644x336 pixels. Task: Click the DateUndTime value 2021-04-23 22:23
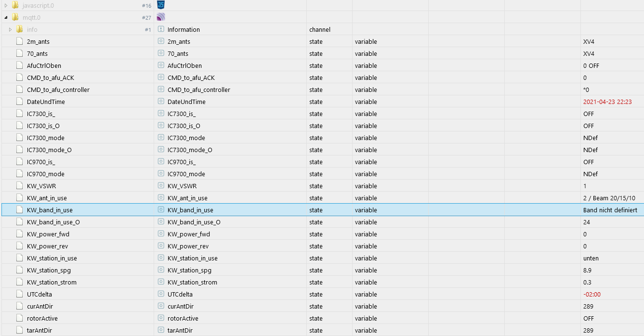(607, 102)
